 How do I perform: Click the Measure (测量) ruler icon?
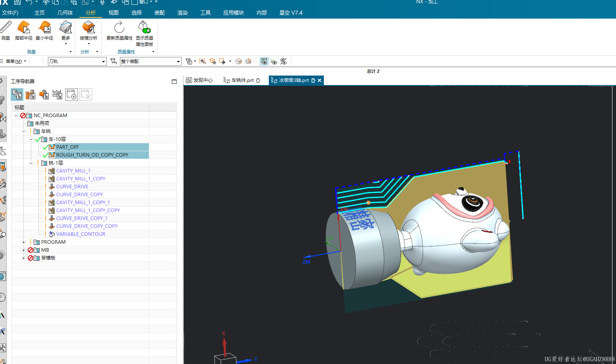6,28
